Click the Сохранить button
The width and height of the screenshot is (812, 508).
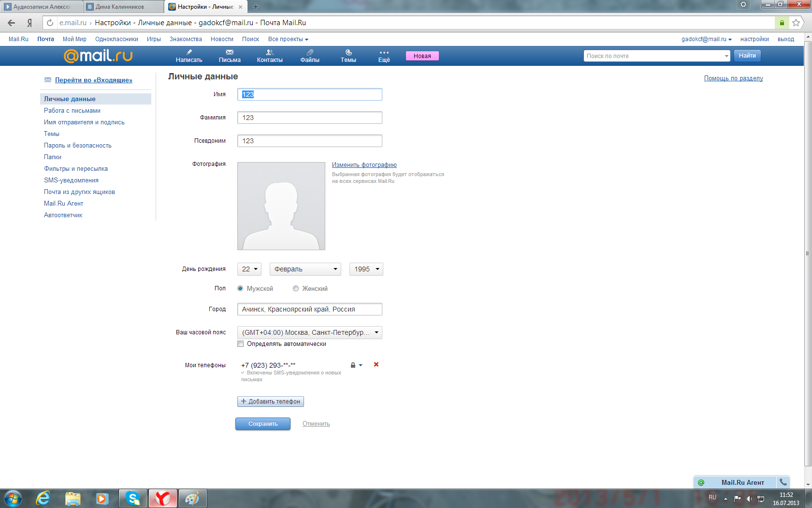[263, 424]
